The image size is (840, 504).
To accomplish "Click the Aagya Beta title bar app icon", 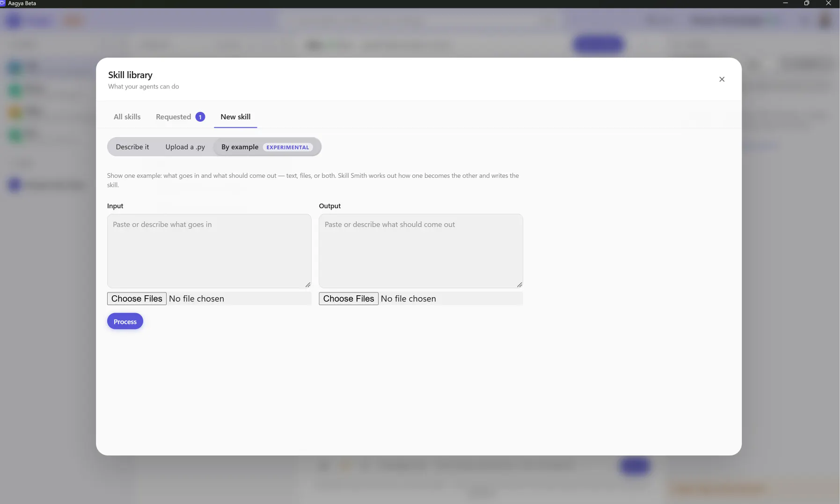I will 2,3.
